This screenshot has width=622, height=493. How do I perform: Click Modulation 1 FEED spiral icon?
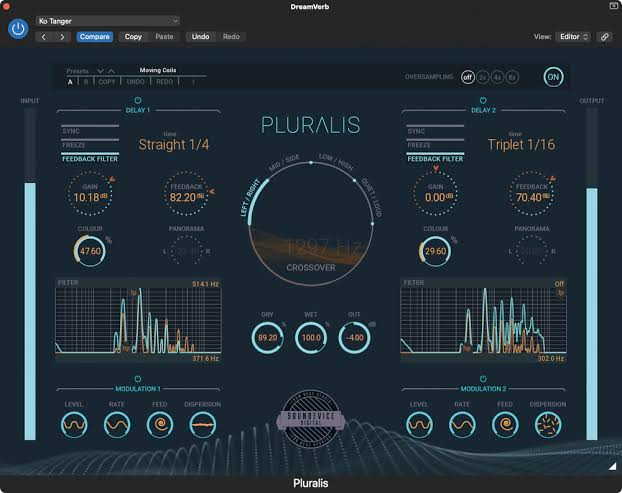(160, 425)
